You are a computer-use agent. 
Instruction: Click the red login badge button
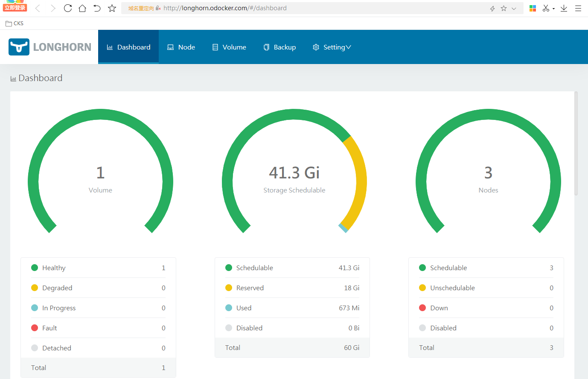tap(15, 8)
